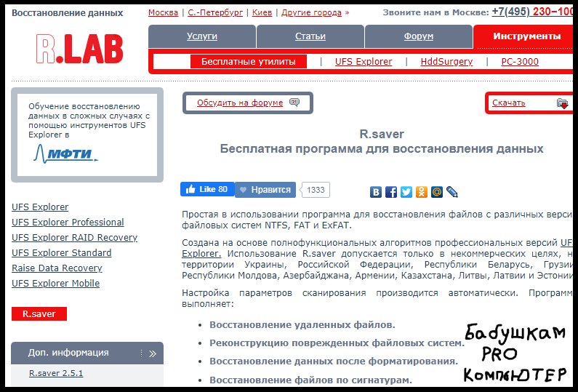This screenshot has width=578, height=392.
Task: Choose the С.-Петербург city link
Action: [215, 12]
